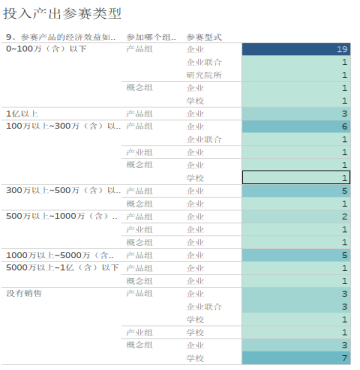Click the row label 0~100万（含）以下
Viewport: 360px width, 370px height.
coord(46,49)
